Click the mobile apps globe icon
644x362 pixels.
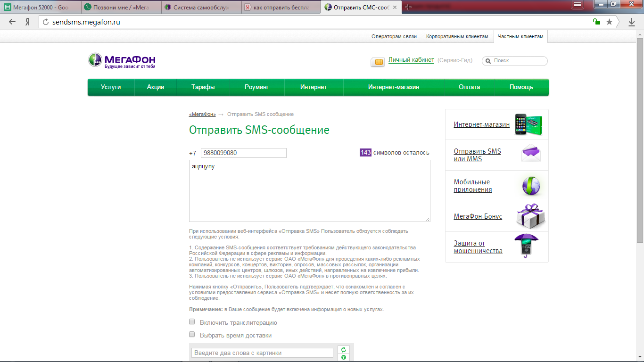pos(531,185)
